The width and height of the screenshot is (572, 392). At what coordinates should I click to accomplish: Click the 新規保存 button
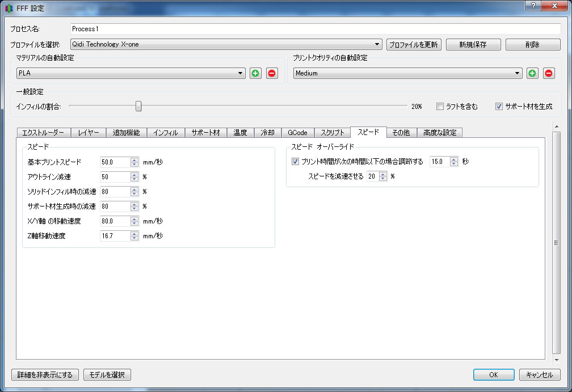[x=473, y=44]
